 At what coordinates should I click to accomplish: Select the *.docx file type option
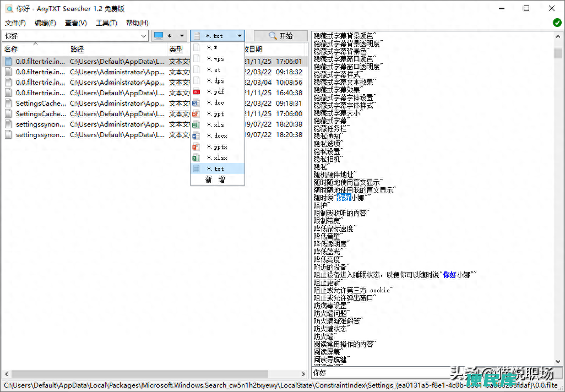[218, 135]
